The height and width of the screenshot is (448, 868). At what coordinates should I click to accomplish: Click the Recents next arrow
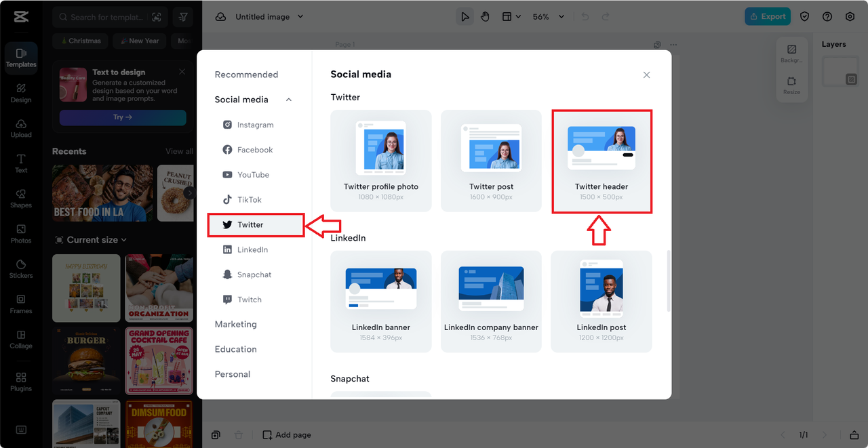click(x=189, y=193)
